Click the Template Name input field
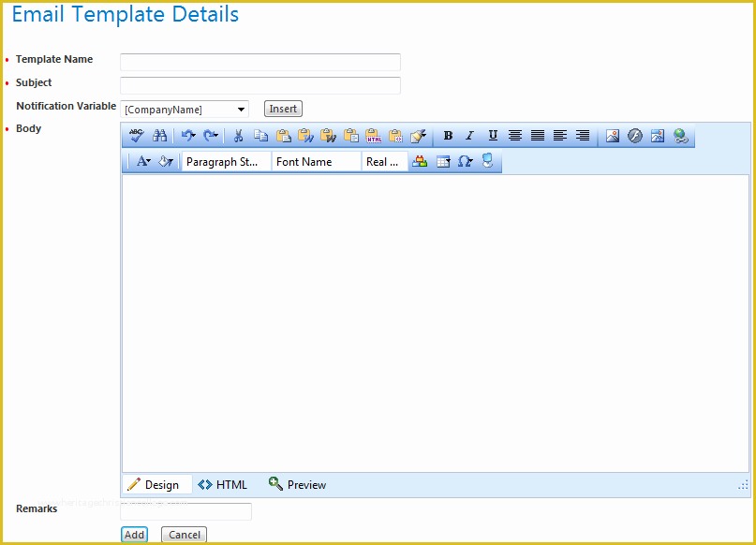Viewport: 756px width, 545px height. coord(260,62)
